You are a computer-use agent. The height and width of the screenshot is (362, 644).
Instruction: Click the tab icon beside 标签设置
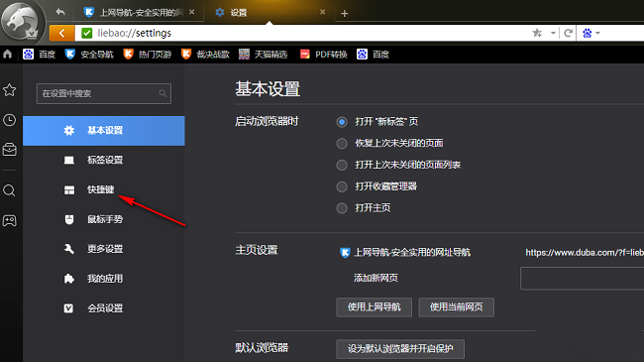[69, 160]
